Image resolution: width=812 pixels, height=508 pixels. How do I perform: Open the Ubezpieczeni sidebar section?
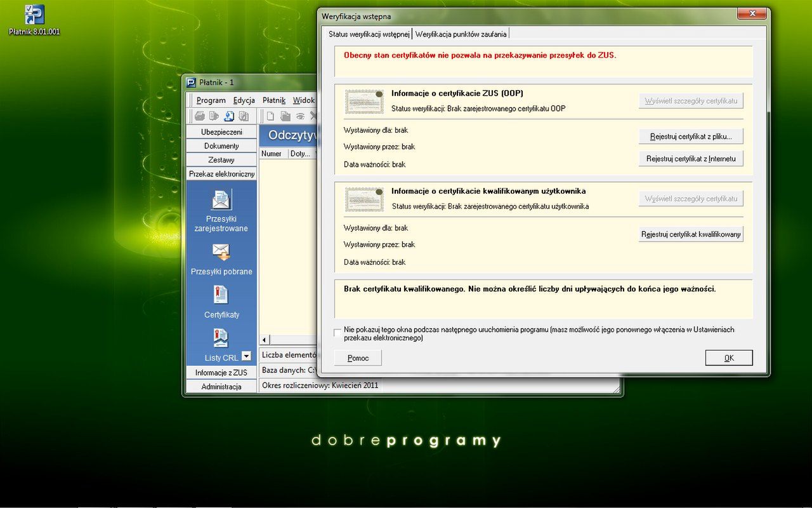(221, 132)
